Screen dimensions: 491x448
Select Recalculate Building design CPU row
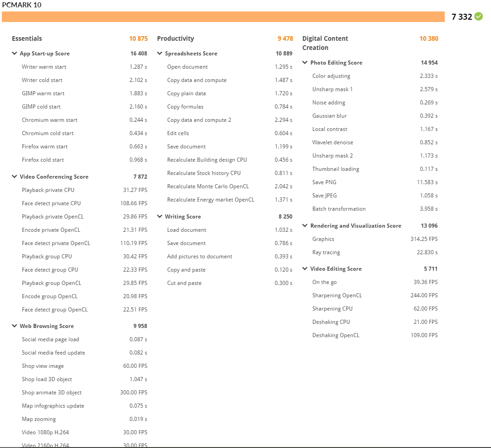pyautogui.click(x=230, y=160)
